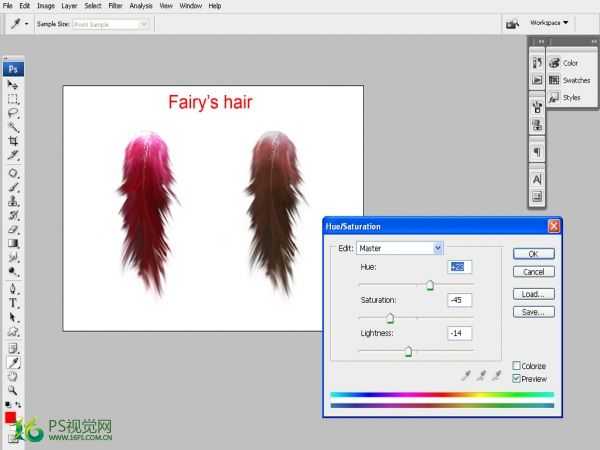Select the Lasso tool
Image resolution: width=600 pixels, height=450 pixels.
pos(14,114)
